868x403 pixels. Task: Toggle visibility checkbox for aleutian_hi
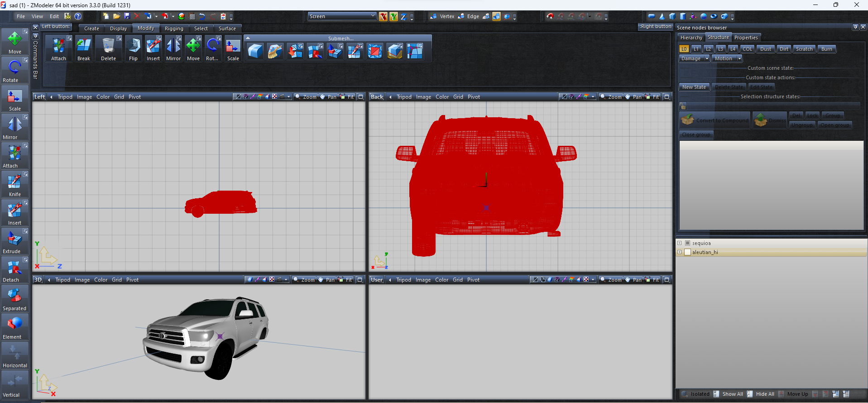pyautogui.click(x=687, y=252)
